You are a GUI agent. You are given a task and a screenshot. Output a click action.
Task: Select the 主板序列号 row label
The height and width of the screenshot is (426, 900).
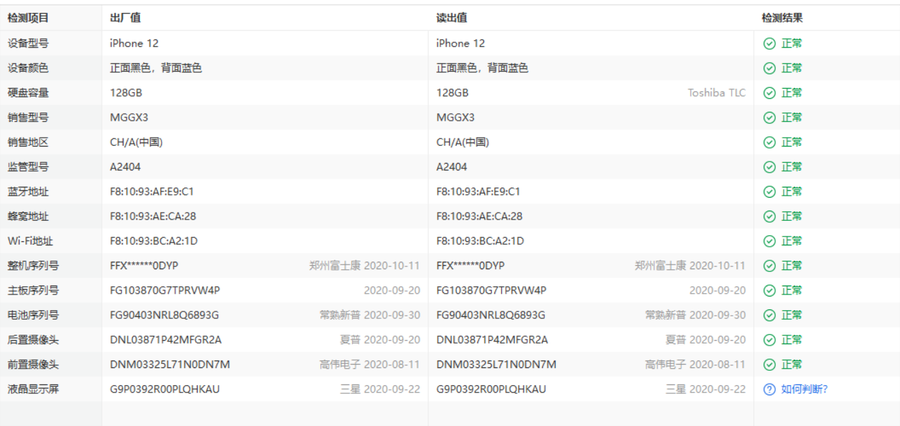pyautogui.click(x=33, y=290)
